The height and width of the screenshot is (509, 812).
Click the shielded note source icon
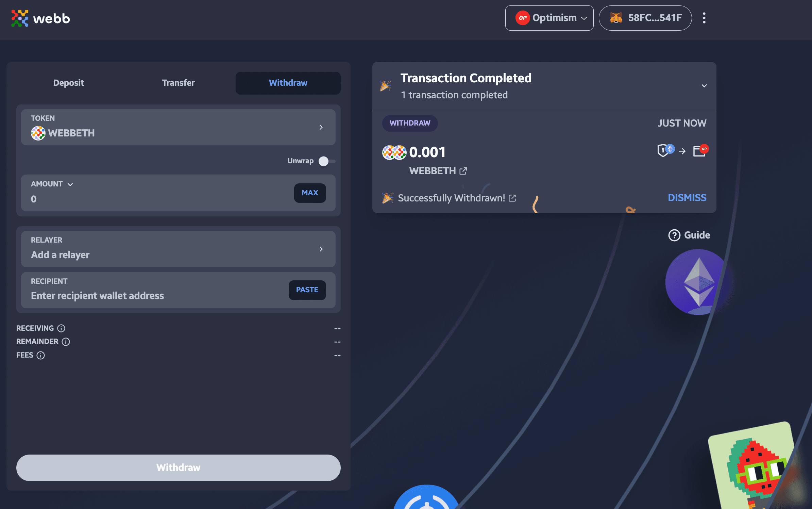click(665, 150)
